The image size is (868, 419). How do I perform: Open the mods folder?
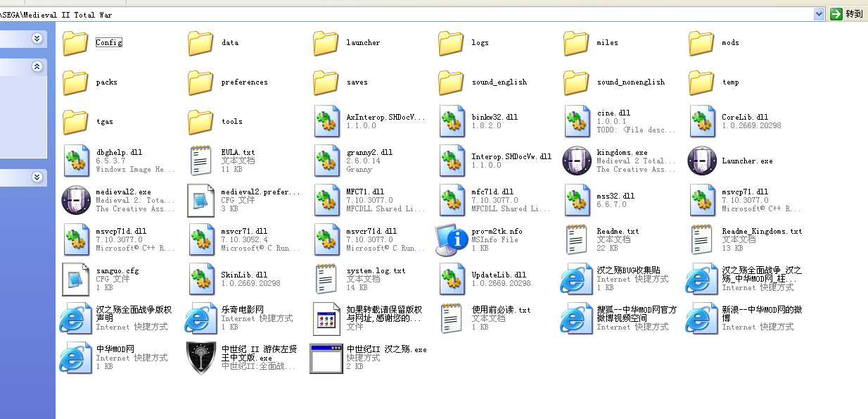pyautogui.click(x=701, y=42)
